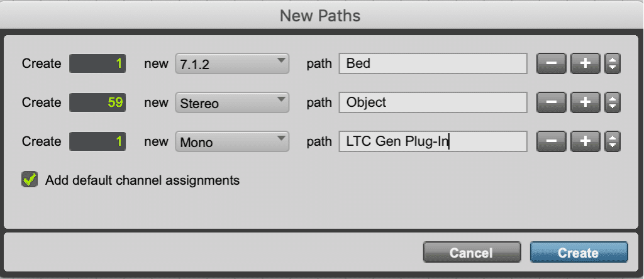644x279 pixels.
Task: Click the minus icon on Bed row
Action: (552, 63)
